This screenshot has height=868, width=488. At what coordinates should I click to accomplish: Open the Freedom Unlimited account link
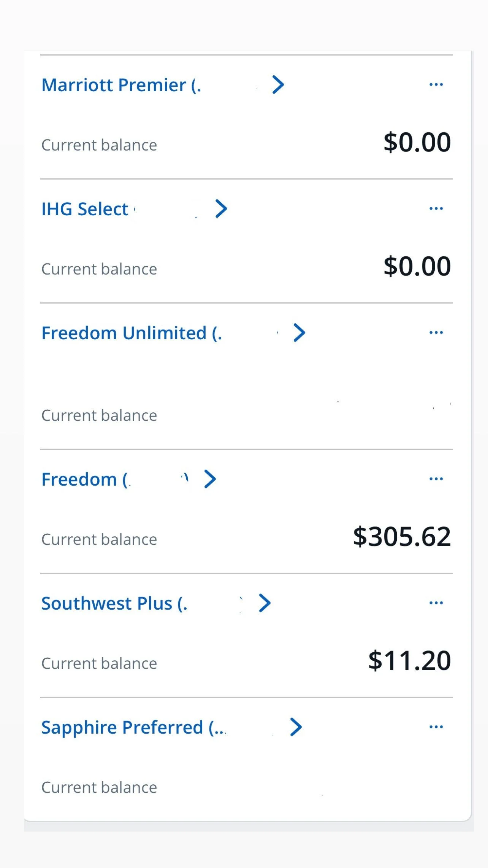click(x=132, y=333)
